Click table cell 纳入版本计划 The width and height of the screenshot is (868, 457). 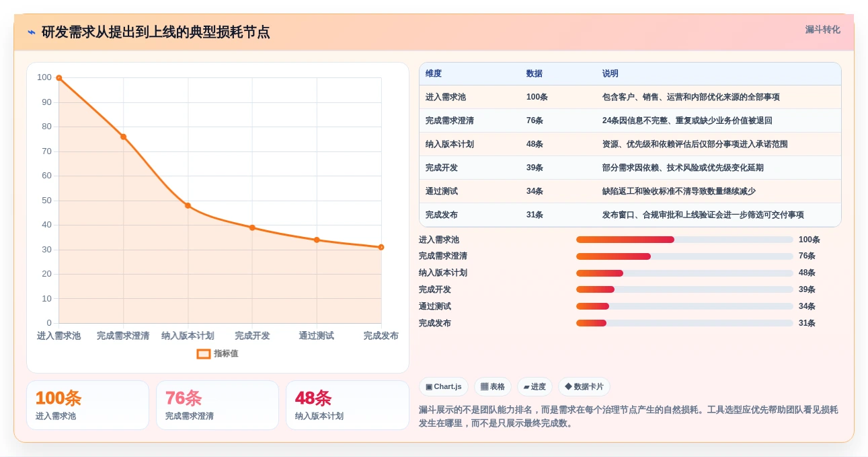450,144
